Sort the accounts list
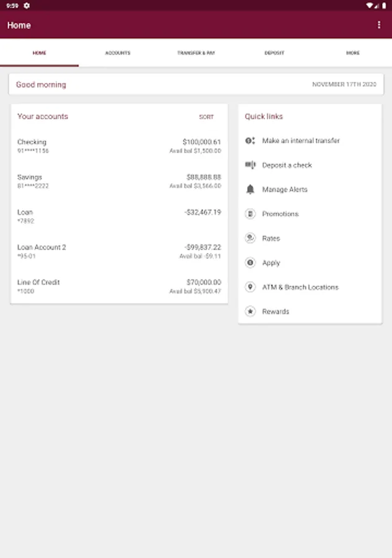This screenshot has height=558, width=392. pyautogui.click(x=206, y=117)
